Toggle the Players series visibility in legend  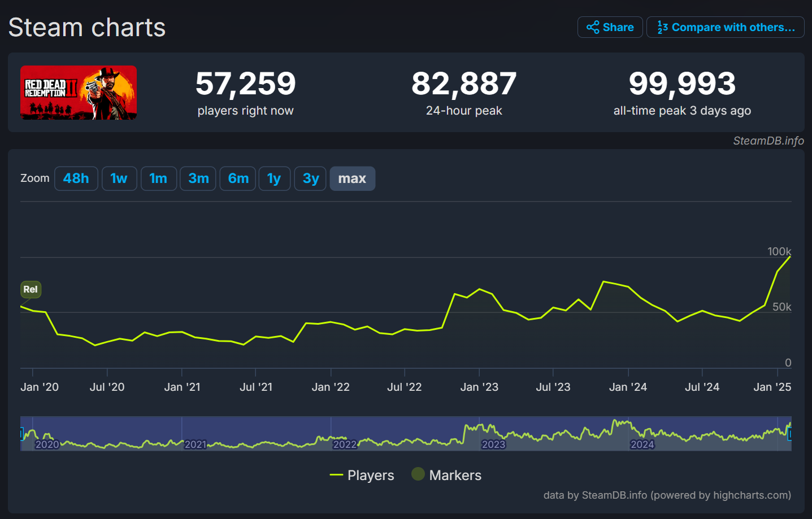pyautogui.click(x=362, y=475)
